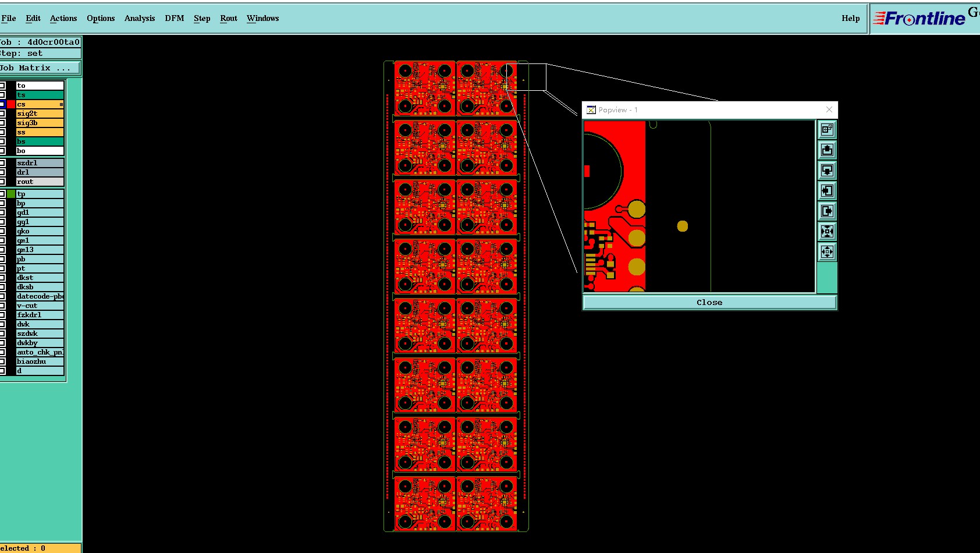
Task: Select the auto_chk_pn layer row
Action: 40,352
